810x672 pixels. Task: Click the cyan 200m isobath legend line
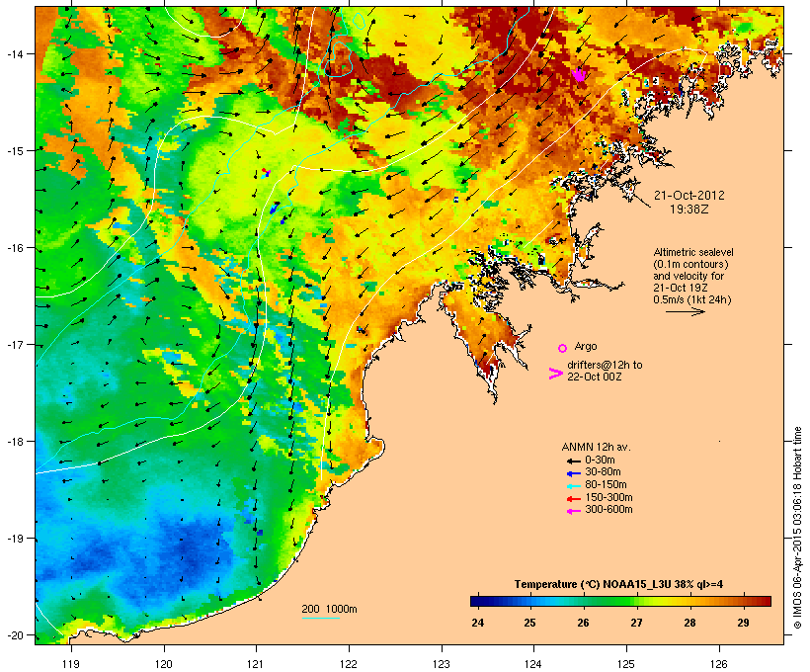click(320, 618)
